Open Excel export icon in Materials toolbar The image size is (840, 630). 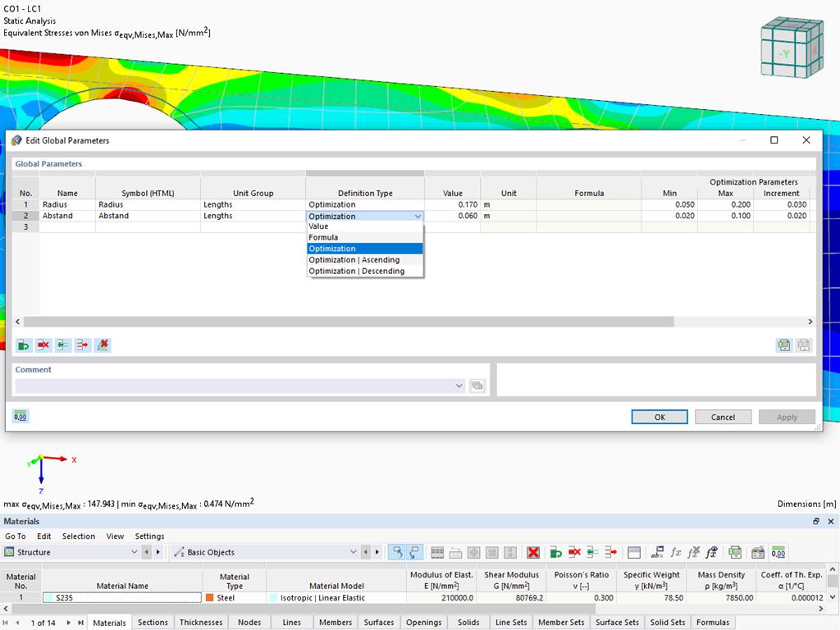click(735, 552)
